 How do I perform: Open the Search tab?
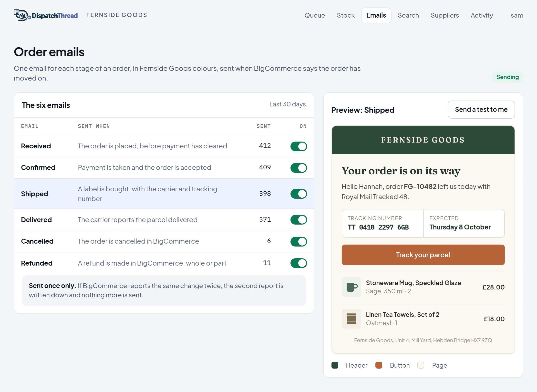(x=408, y=15)
